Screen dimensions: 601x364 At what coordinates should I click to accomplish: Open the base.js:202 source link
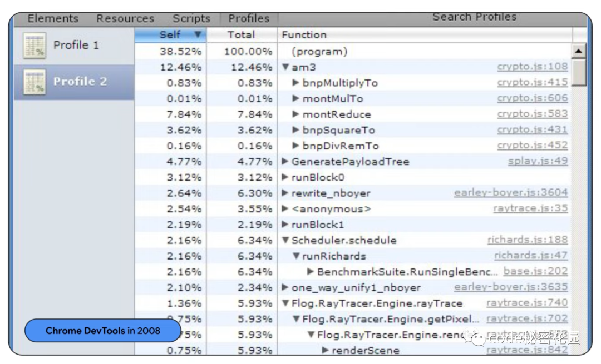[x=535, y=271]
